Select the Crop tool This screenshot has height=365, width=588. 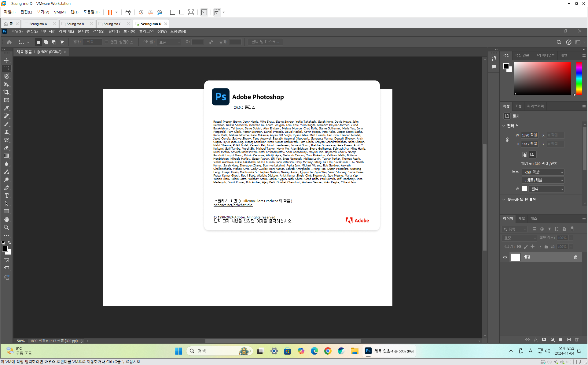click(x=6, y=92)
